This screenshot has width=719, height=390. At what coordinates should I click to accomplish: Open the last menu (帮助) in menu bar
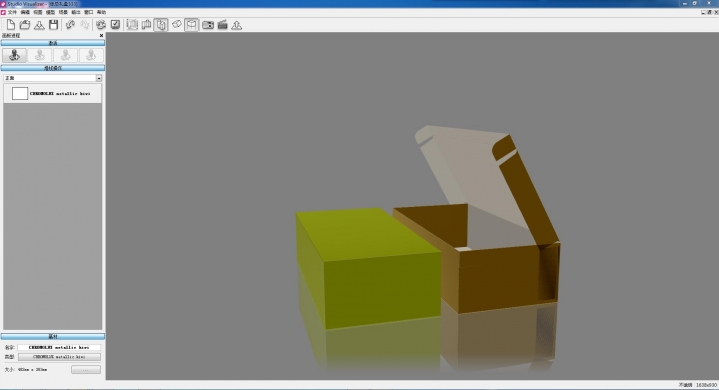pos(101,12)
